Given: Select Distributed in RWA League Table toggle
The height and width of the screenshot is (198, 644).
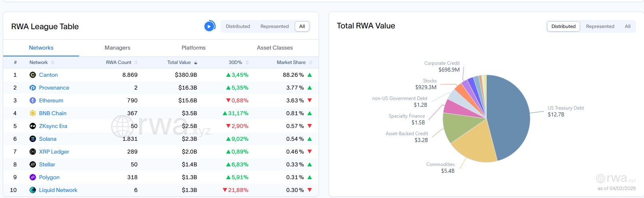Looking at the screenshot, I should 238,26.
